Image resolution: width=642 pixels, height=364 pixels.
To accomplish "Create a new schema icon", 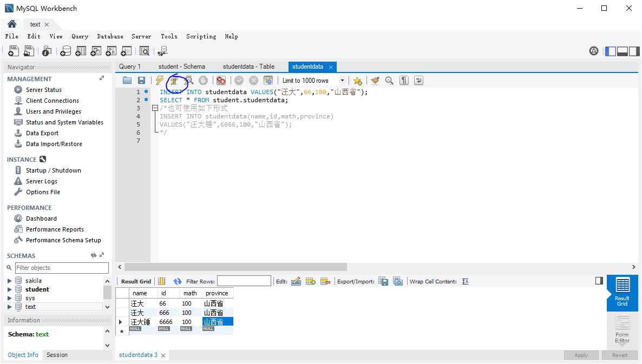I will [x=65, y=51].
